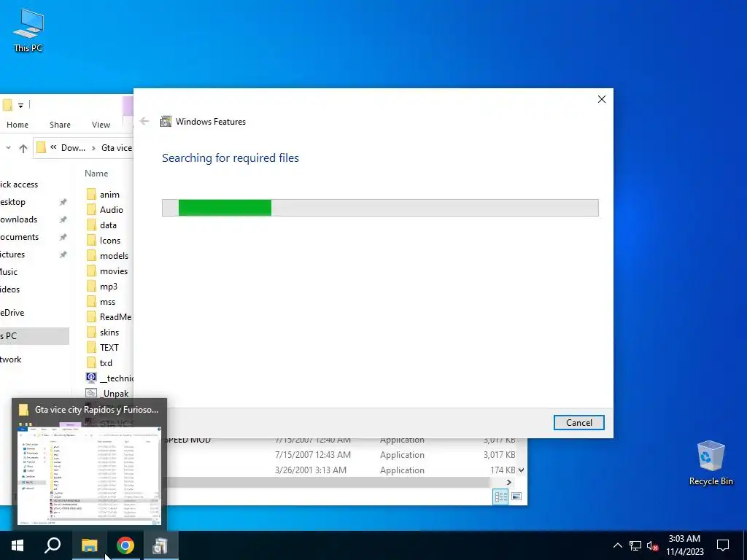Select This PC in navigation pane
The image size is (747, 560).
[34, 336]
